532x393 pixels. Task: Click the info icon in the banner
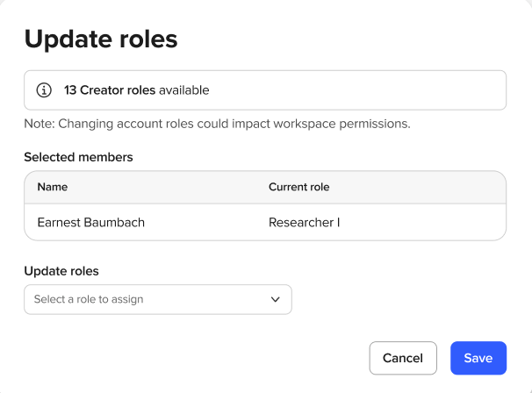(44, 90)
